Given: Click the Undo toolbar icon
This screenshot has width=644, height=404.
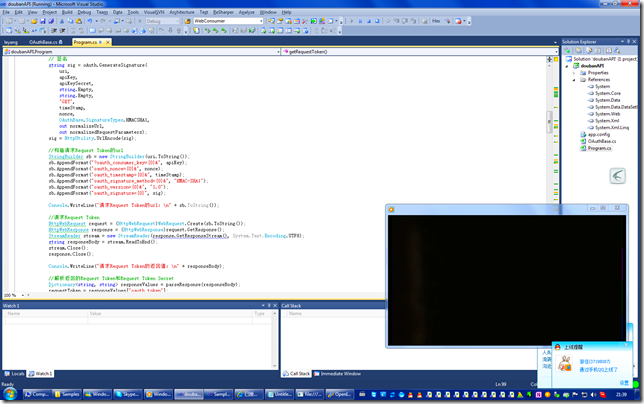Looking at the screenshot, I should (x=89, y=21).
